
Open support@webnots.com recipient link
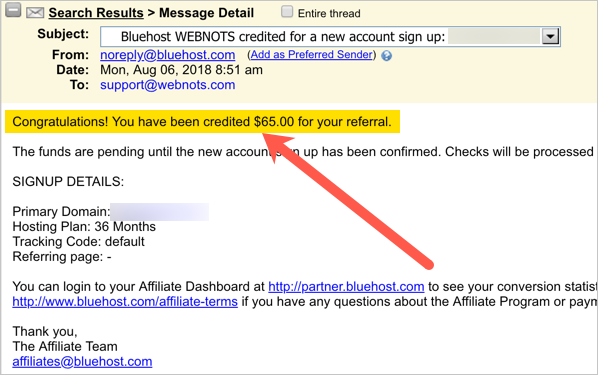tap(167, 85)
